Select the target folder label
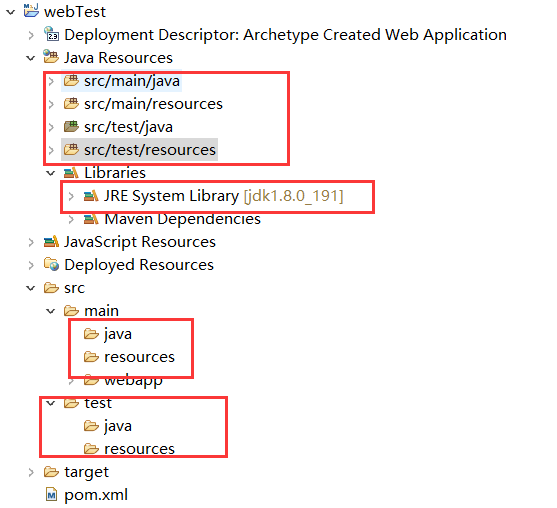The height and width of the screenshot is (508, 557). click(x=86, y=472)
